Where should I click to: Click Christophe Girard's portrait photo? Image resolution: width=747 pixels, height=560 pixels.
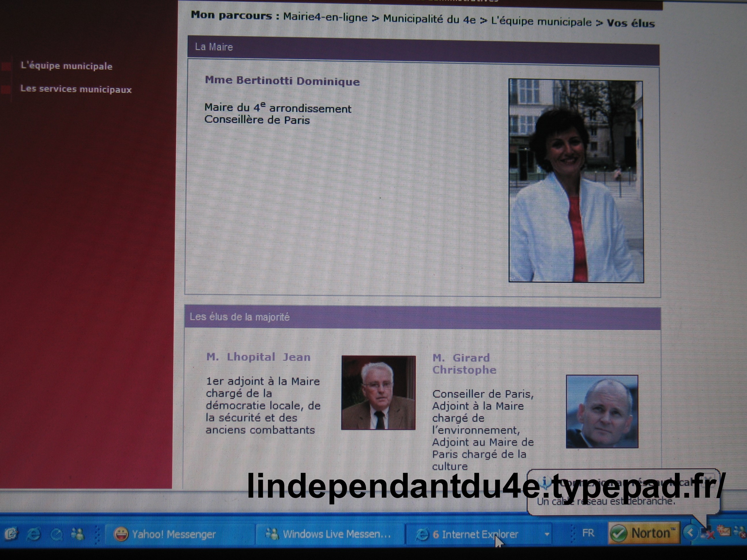click(x=602, y=412)
